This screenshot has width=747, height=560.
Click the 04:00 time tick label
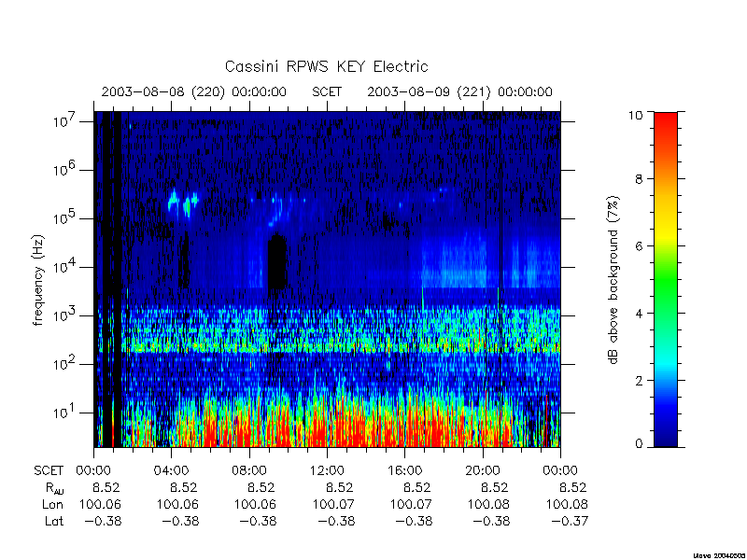point(171,471)
